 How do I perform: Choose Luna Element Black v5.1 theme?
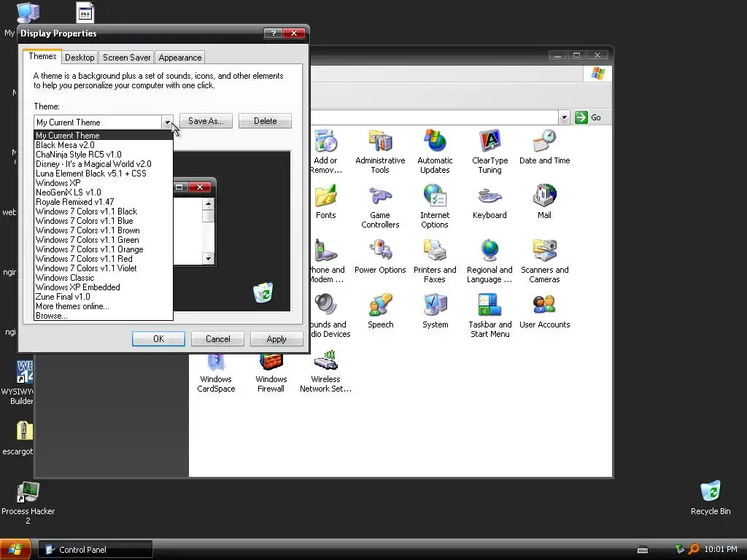(x=104, y=174)
